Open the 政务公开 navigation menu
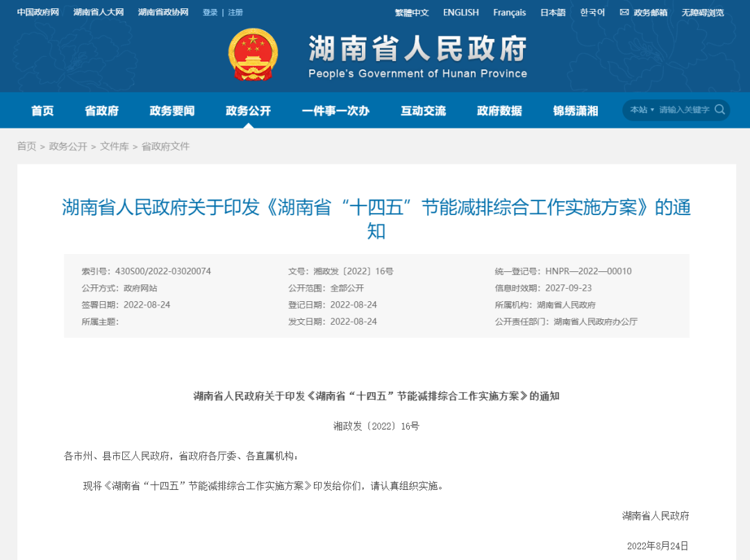 click(x=248, y=110)
